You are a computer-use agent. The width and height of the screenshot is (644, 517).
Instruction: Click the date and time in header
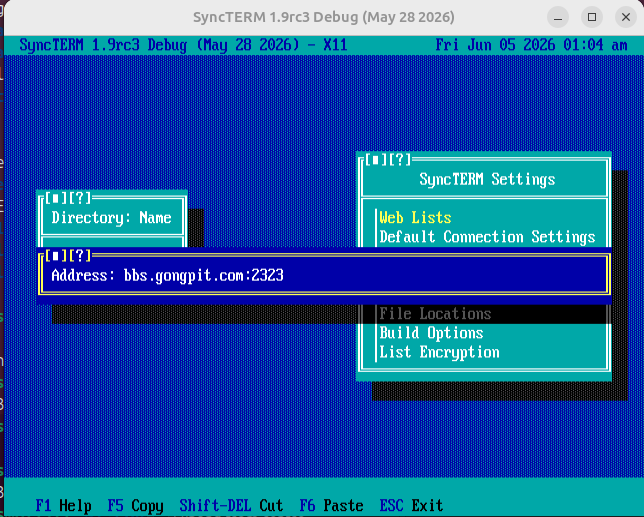[531, 45]
